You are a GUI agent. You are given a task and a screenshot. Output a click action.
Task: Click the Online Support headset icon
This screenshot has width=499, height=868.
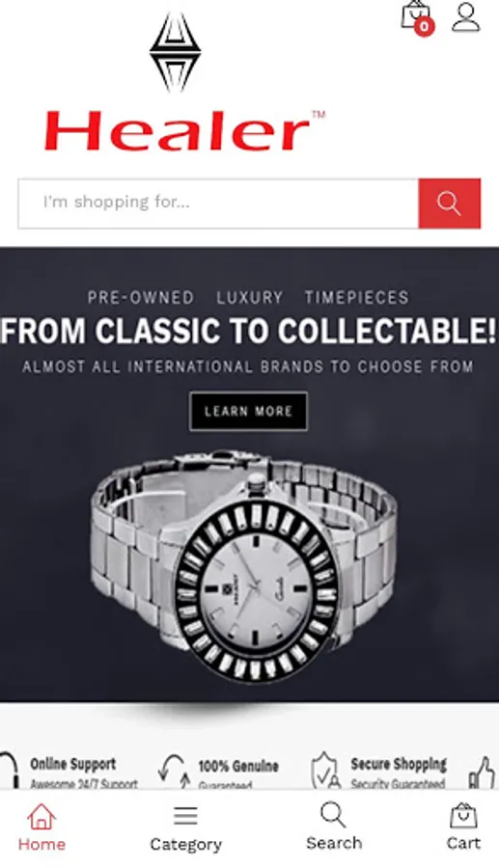10,770
